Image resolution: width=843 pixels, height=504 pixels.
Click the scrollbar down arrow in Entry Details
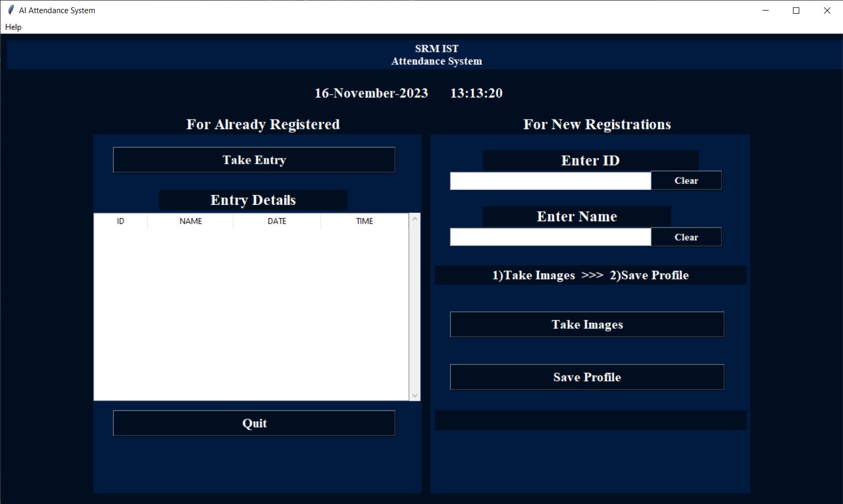415,396
